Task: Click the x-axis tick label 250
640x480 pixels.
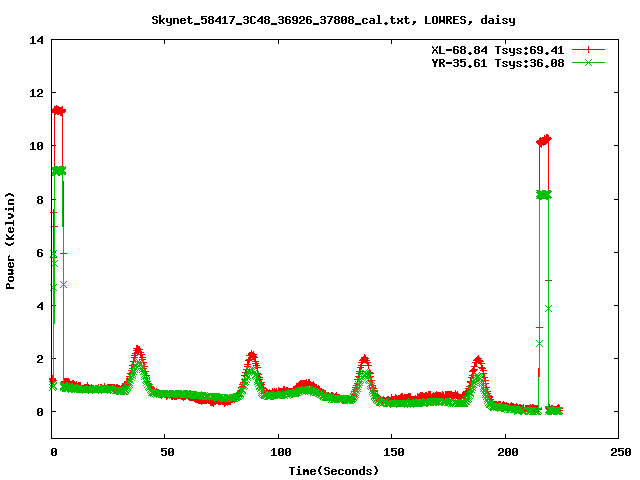Action: coord(620,452)
